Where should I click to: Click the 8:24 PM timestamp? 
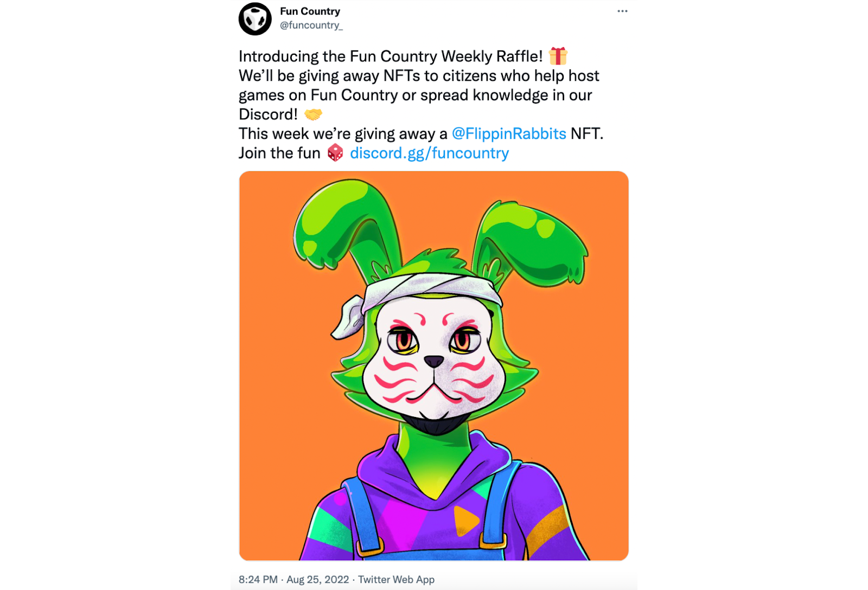click(x=258, y=579)
